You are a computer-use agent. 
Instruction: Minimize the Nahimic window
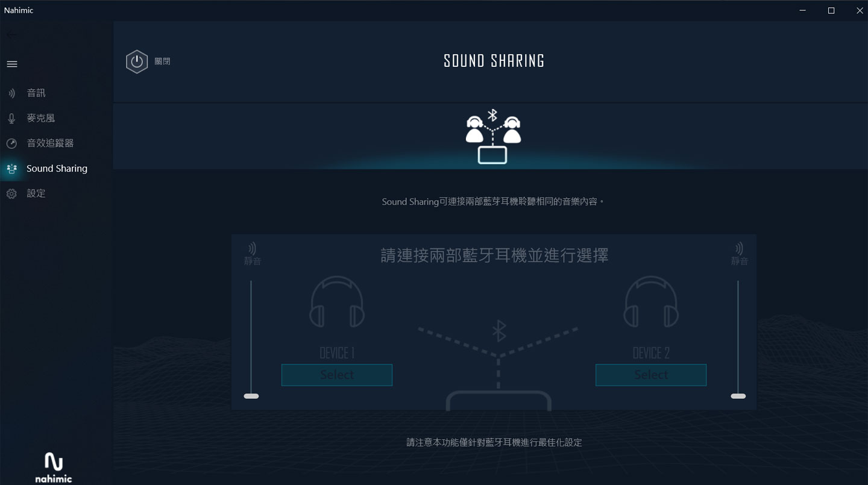tap(803, 10)
